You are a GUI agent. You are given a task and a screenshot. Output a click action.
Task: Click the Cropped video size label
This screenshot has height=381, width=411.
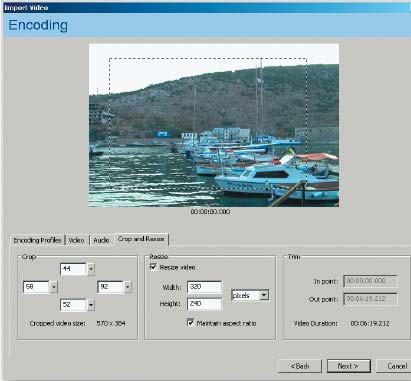(x=58, y=323)
